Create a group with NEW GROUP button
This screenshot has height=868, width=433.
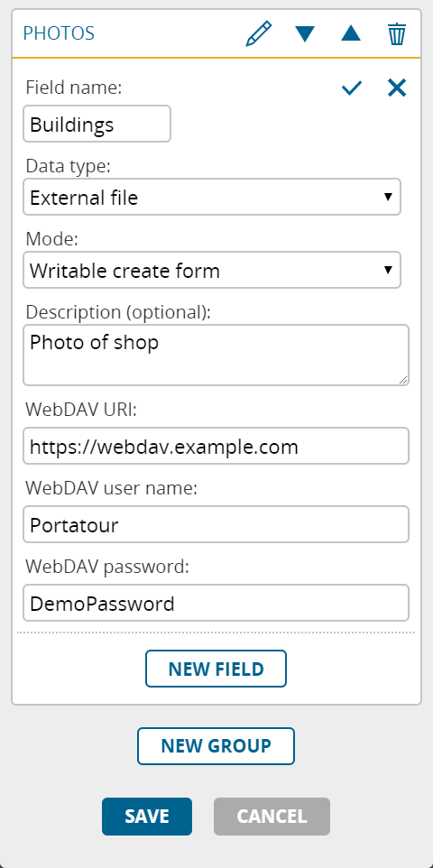click(216, 746)
